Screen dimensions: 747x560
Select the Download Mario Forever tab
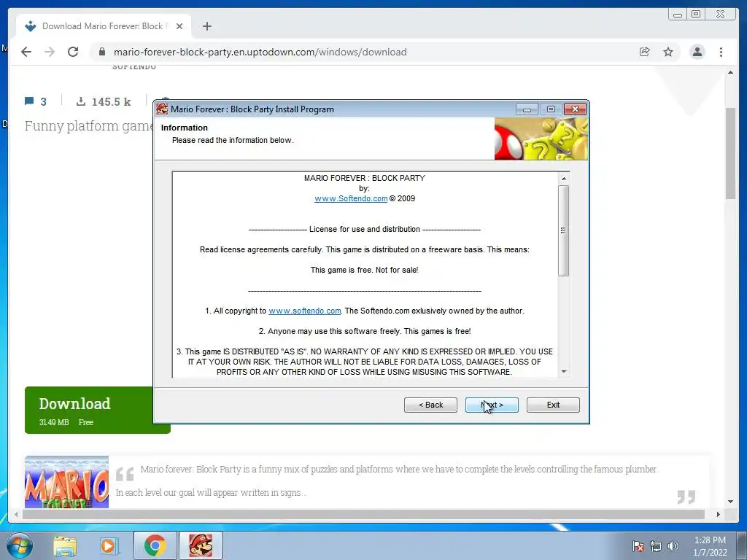point(104,26)
